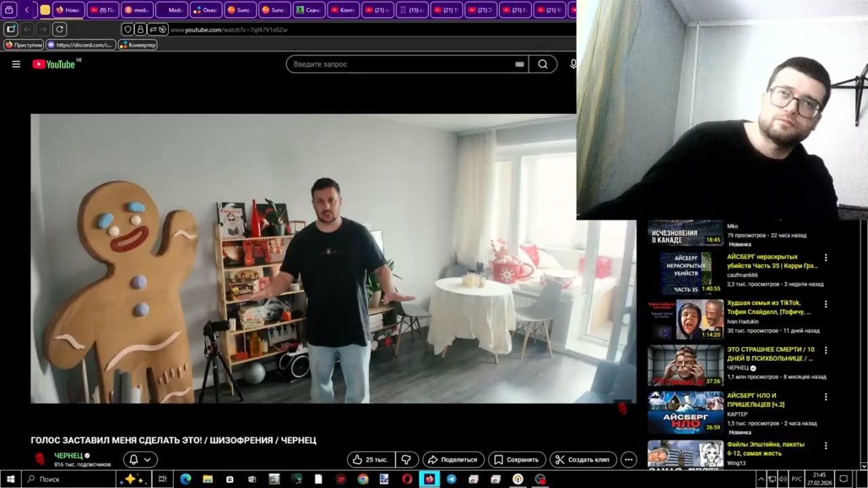Screen dimensions: 868x488
Task: Open the Конвертер bookmark
Action: point(138,45)
